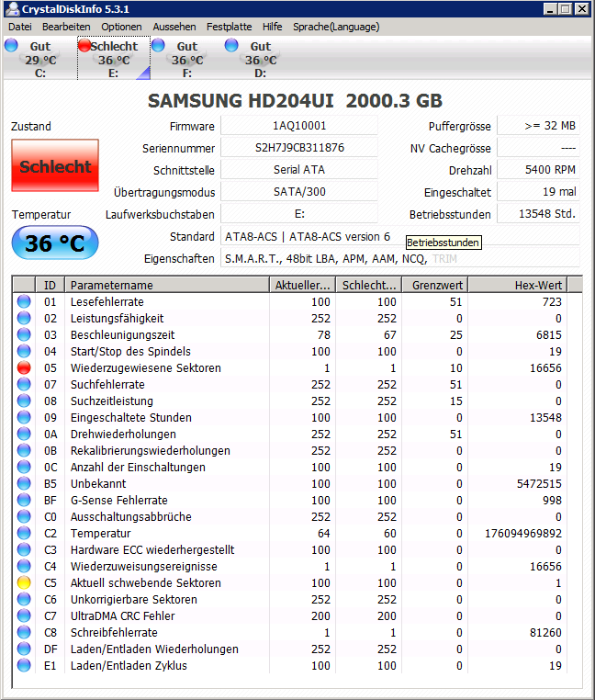Viewport: 595px width, 700px height.
Task: Open the Bearbeiten menu
Action: [x=66, y=27]
